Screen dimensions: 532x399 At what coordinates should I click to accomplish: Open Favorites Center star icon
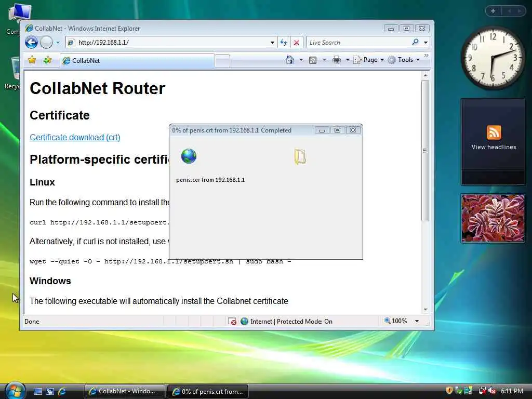click(32, 60)
